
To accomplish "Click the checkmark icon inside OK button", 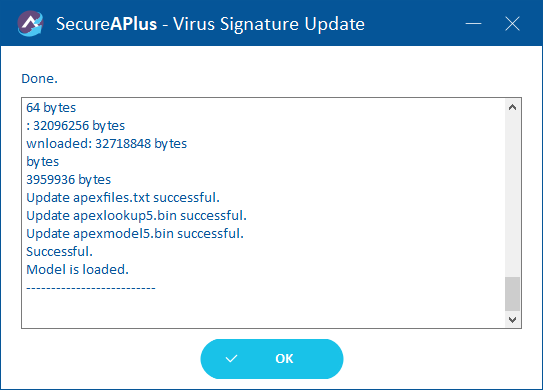I will coord(231,359).
